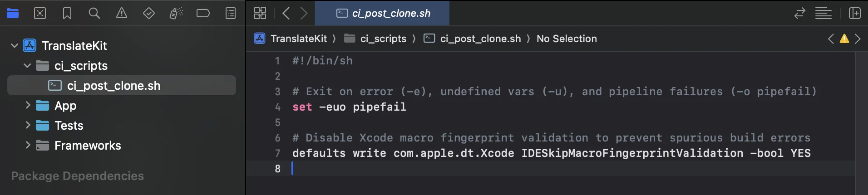Viewport: 868px width, 195px height.
Task: Show the Breakpoint navigator
Action: 203,14
